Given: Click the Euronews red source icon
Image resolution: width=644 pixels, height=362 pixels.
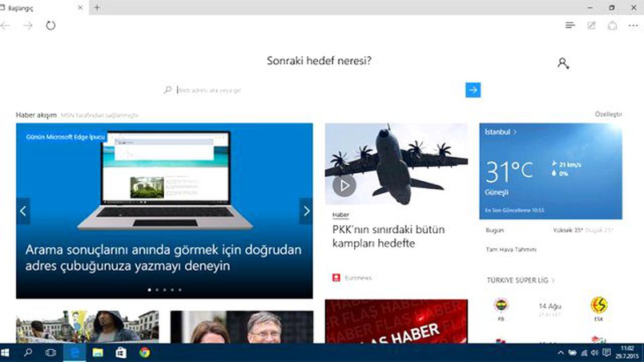Looking at the screenshot, I should click(336, 278).
